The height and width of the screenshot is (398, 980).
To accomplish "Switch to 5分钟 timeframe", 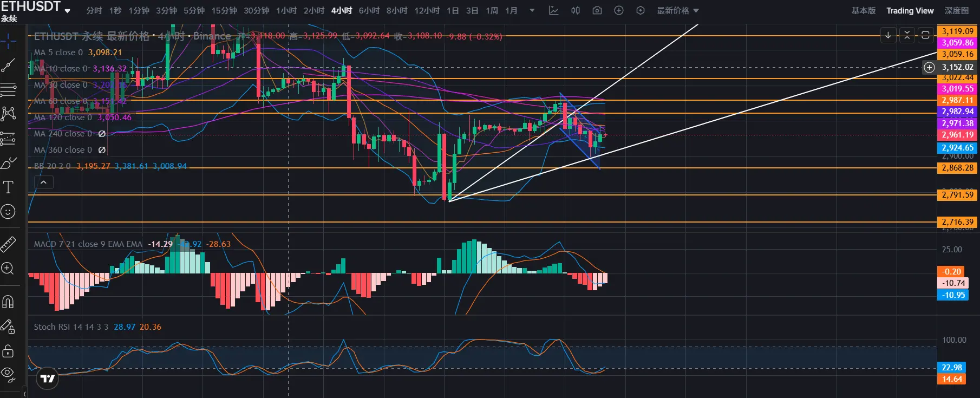I will [194, 11].
